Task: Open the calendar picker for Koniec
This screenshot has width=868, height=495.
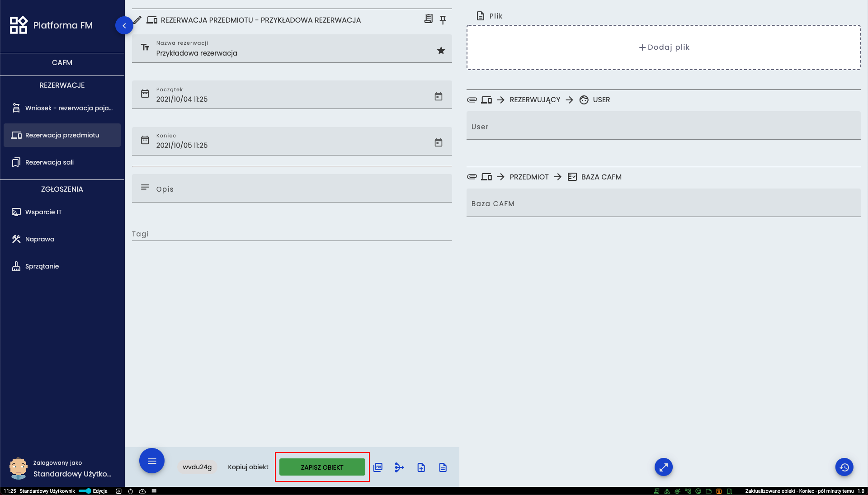Action: click(439, 142)
